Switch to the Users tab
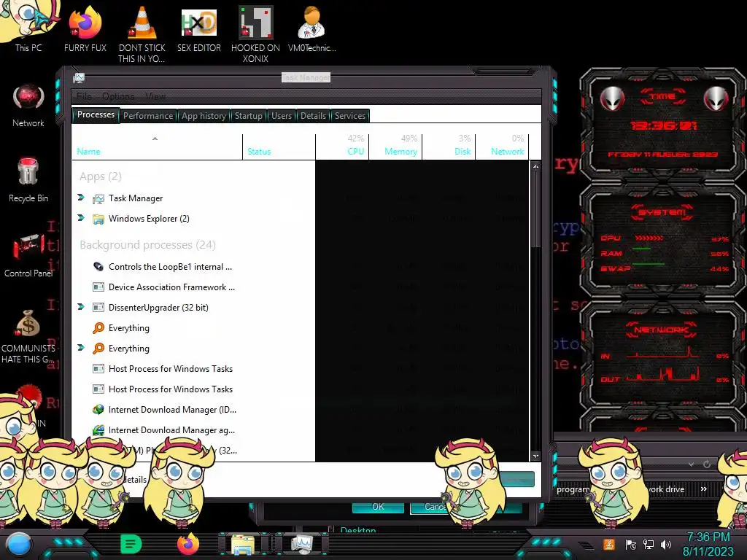Screen dimensions: 747x560 point(282,116)
